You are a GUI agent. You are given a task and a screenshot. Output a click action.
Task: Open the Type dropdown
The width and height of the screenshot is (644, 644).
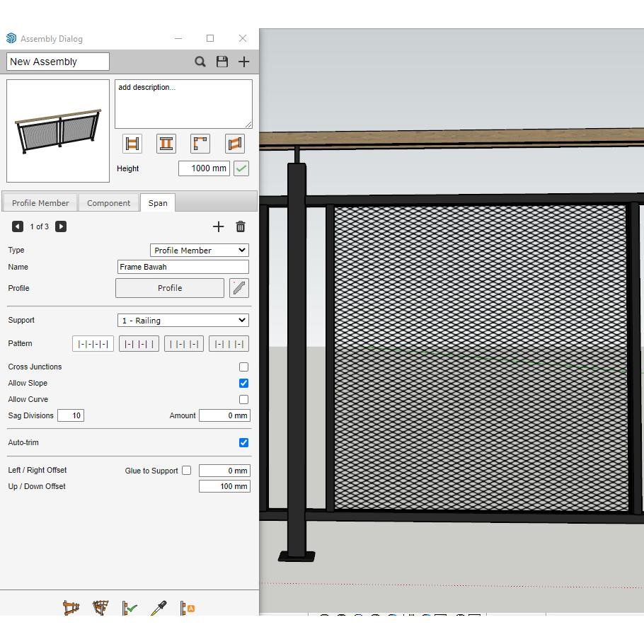199,250
